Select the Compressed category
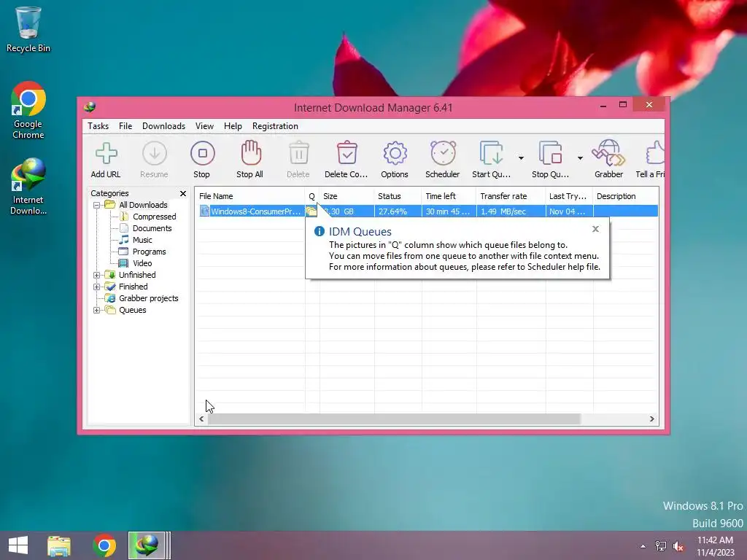747x560 pixels. click(x=154, y=217)
